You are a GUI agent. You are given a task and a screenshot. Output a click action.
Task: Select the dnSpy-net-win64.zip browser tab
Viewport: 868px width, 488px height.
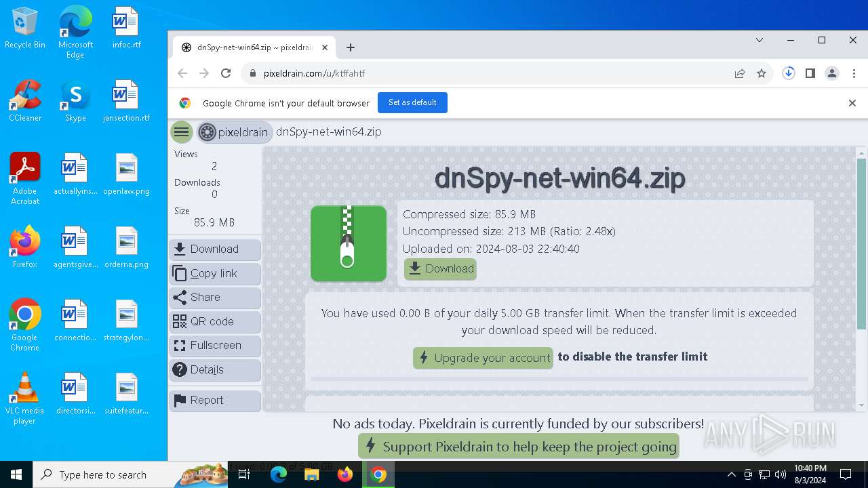pos(254,47)
